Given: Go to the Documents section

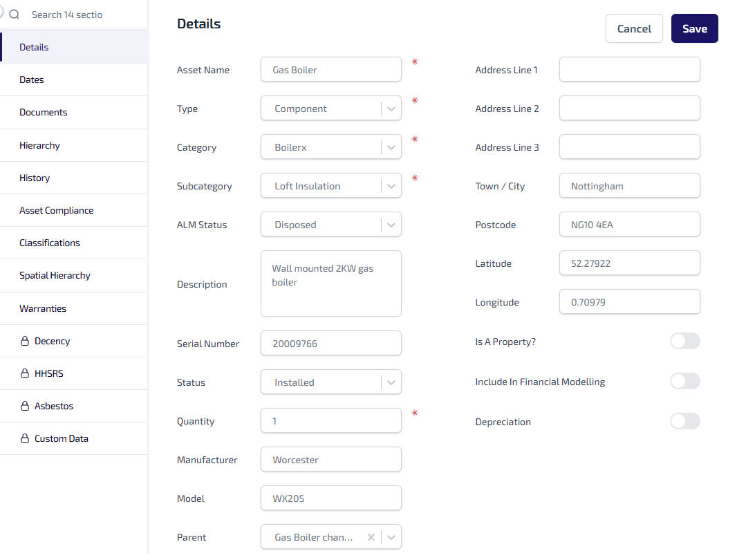Looking at the screenshot, I should (44, 112).
